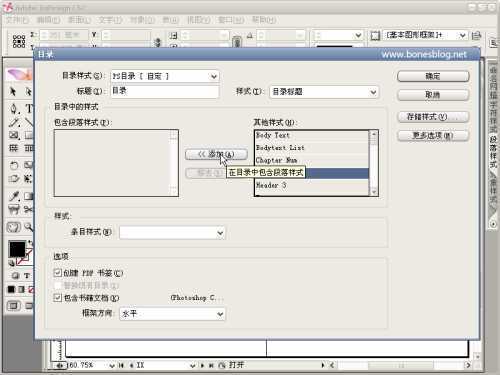This screenshot has width=500, height=375.
Task: Select the Direct Selection tool
Action: tap(29, 91)
